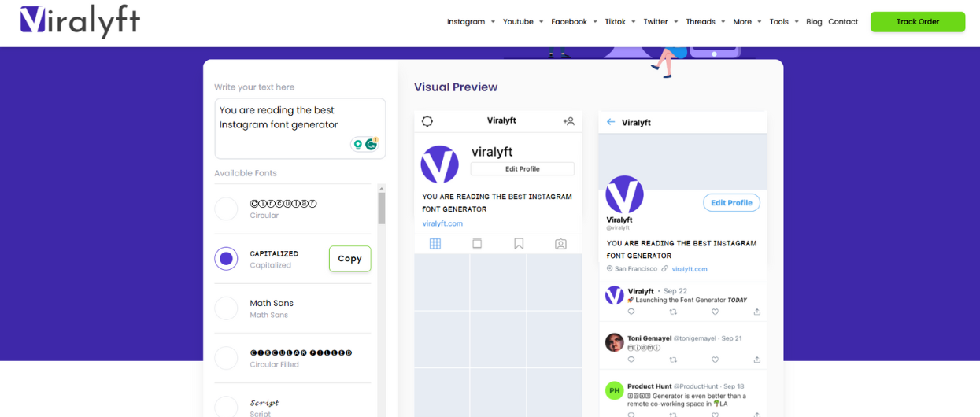Open the Youtube dropdown menu
Viewport: 980px width, 417px height.
pyautogui.click(x=523, y=22)
